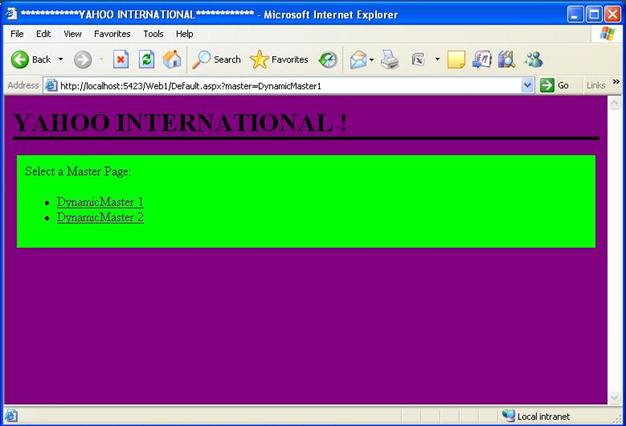The height and width of the screenshot is (426, 626).
Task: Click the Research books icon
Action: coord(506,59)
